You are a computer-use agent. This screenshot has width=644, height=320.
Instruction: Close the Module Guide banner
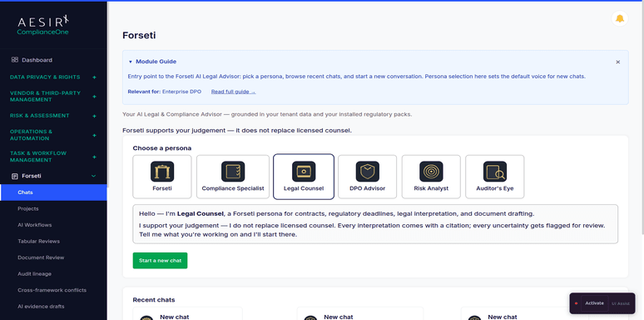617,62
